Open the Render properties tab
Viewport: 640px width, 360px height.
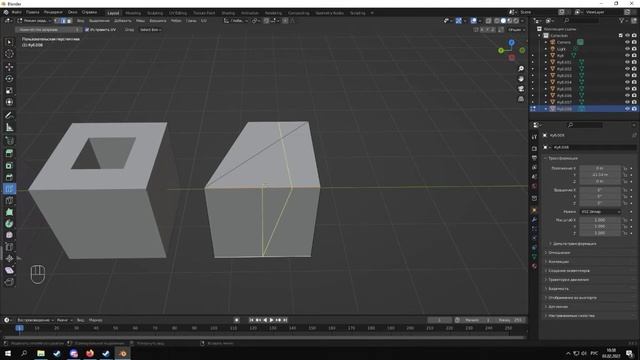click(534, 149)
